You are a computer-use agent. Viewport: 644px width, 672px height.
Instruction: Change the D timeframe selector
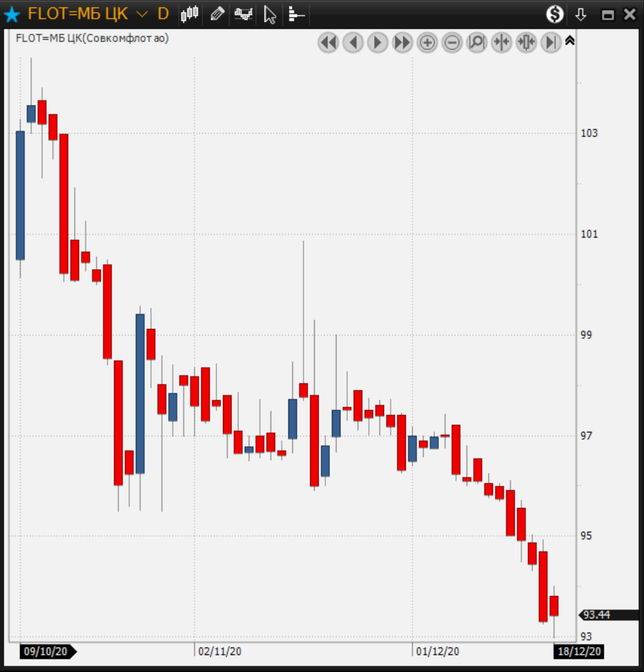(163, 14)
